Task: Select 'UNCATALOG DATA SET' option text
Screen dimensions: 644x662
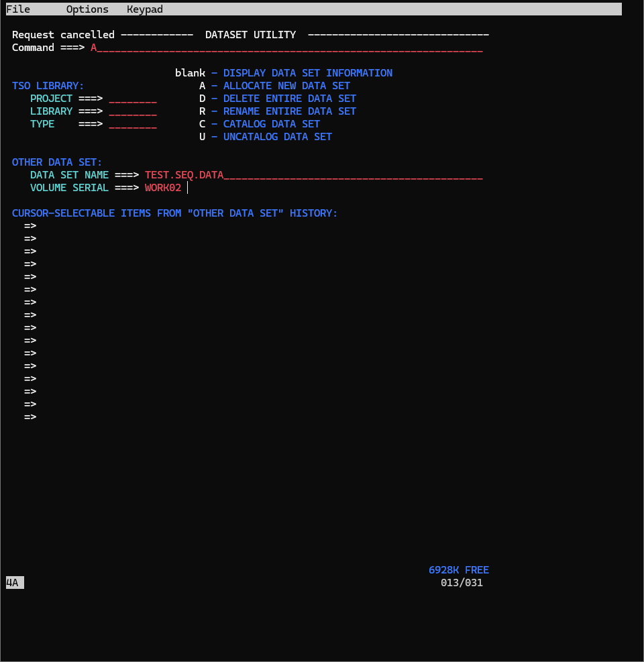Action: tap(278, 137)
